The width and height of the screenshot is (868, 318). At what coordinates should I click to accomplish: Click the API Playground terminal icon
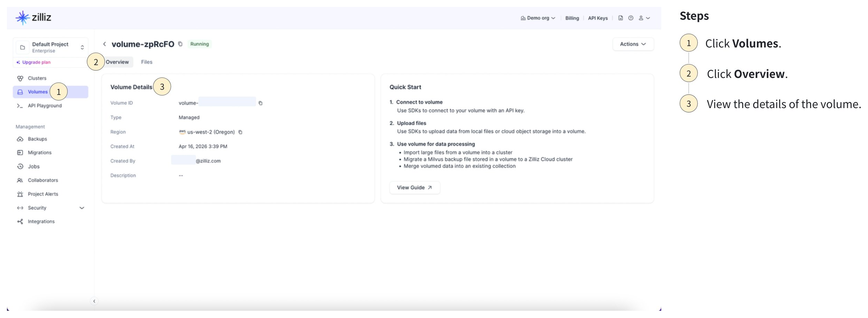click(x=20, y=106)
